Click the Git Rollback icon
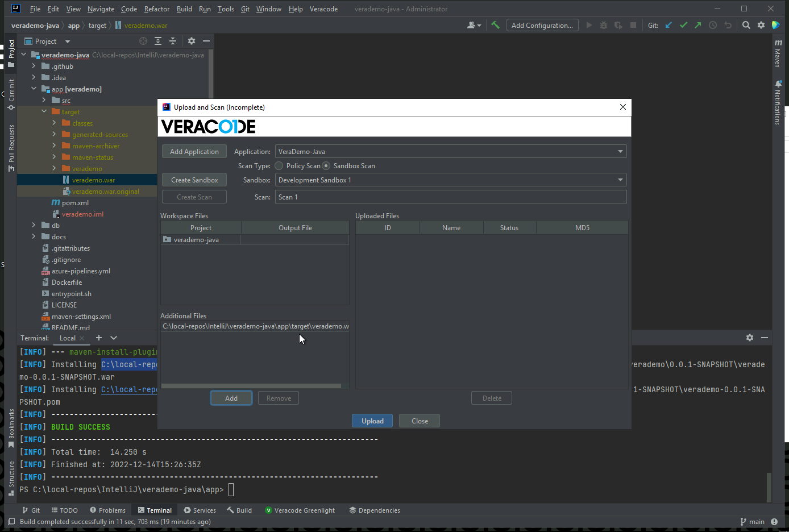 pyautogui.click(x=728, y=25)
